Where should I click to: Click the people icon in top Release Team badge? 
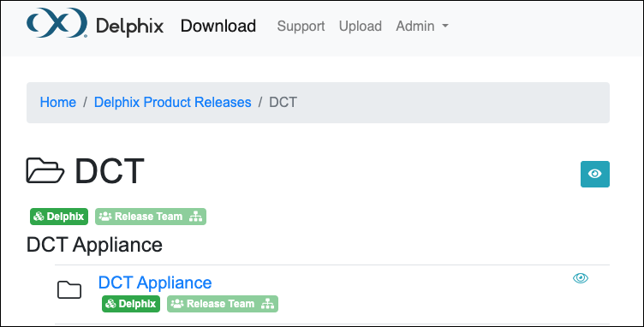tap(105, 217)
